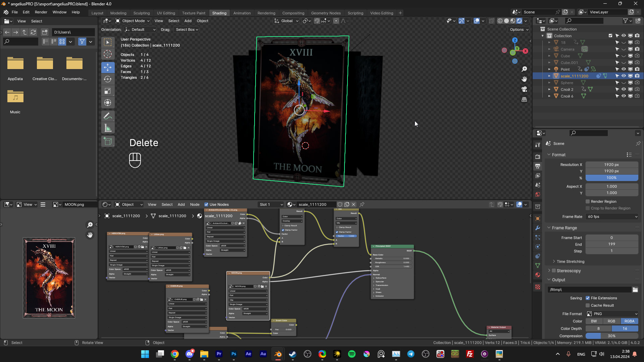Viewport: 644px width, 362px height.
Task: Open the World properties tab
Action: click(538, 194)
